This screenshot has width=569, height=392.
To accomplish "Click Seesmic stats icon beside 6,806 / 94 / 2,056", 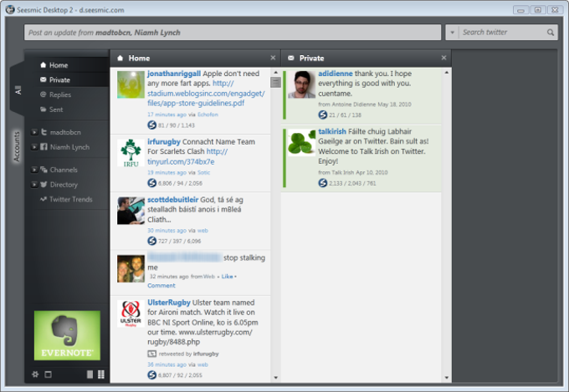I will coord(151,183).
